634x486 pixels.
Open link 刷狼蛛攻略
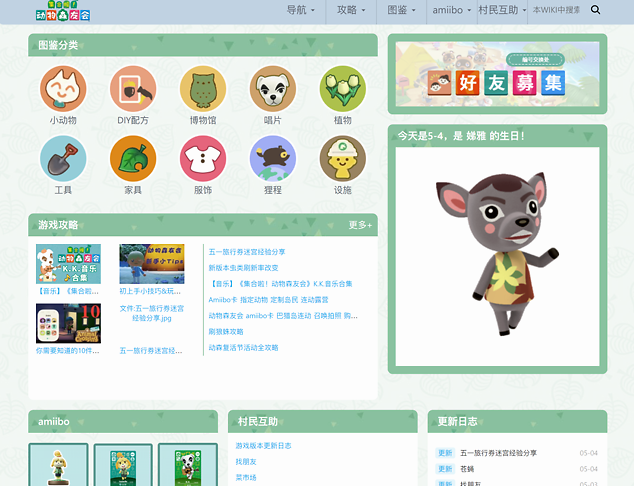226,332
